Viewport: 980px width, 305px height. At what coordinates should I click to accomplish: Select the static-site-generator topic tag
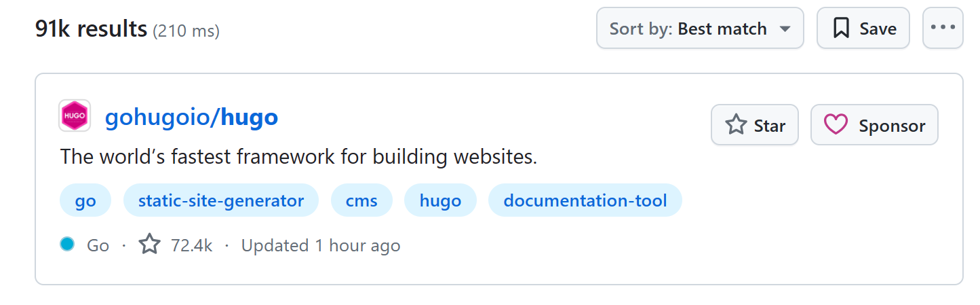click(x=221, y=200)
